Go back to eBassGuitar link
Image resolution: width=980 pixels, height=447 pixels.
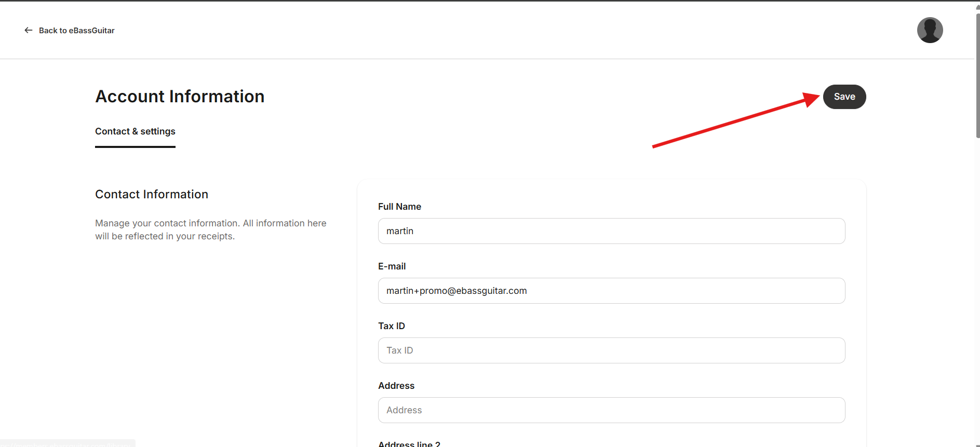pos(77,31)
